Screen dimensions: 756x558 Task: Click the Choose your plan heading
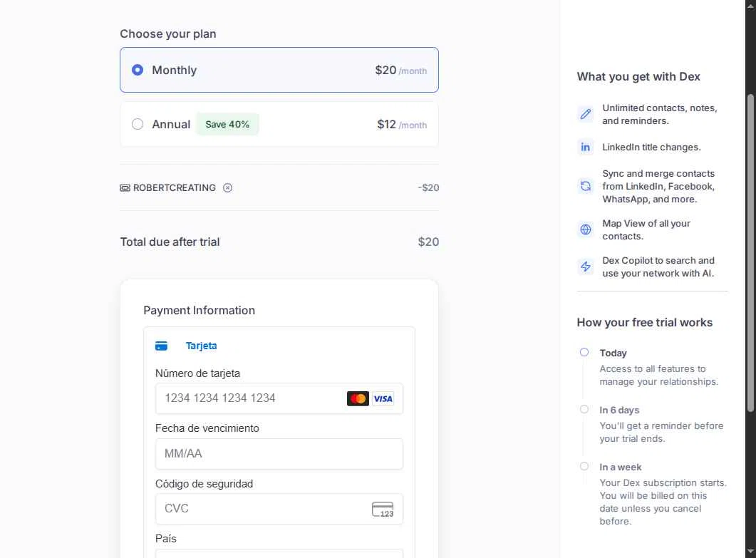pos(167,34)
